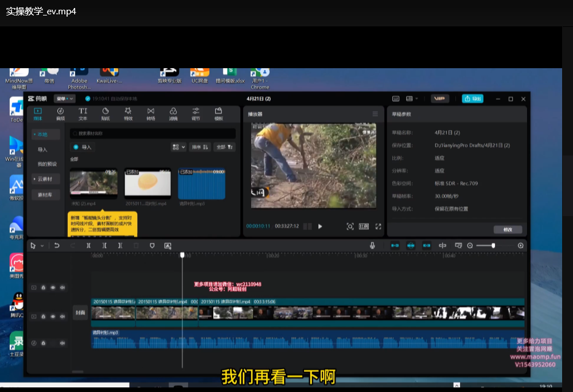Viewport: 573px width, 392px height.
Task: Select 导入 in the left sidebar
Action: click(x=42, y=150)
